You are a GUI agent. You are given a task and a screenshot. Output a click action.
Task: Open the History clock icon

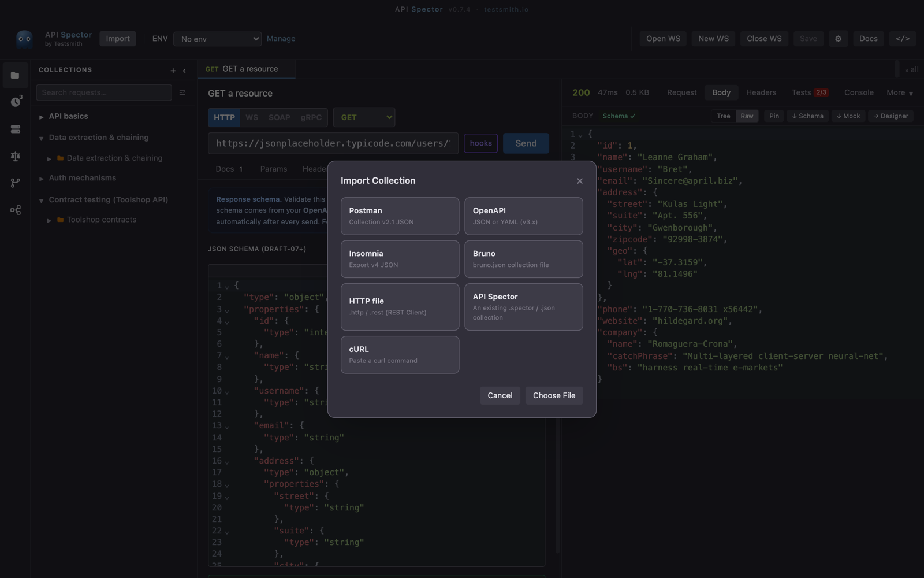click(x=16, y=102)
